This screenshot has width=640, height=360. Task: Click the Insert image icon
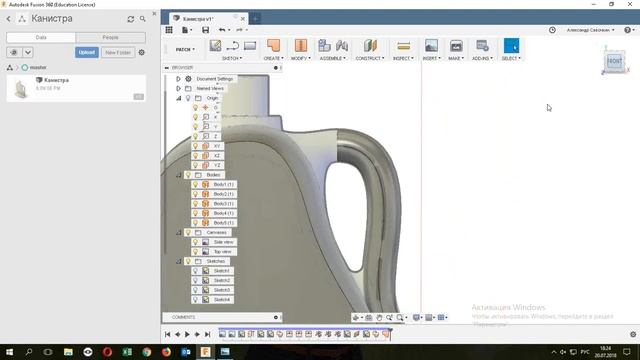431,46
